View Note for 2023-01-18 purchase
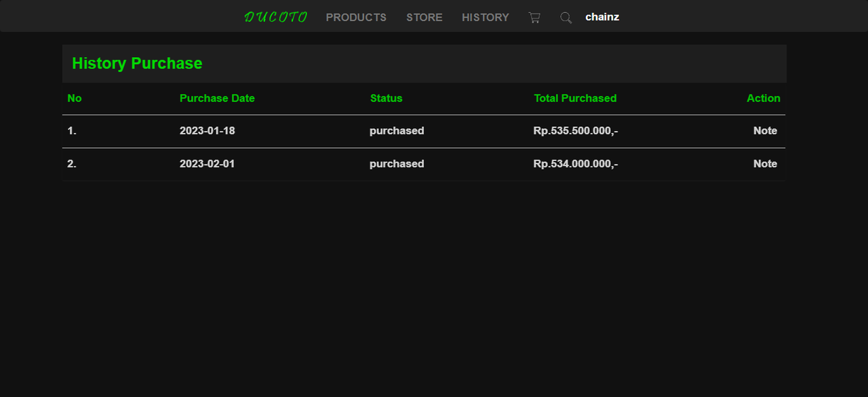The image size is (868, 397). coord(765,131)
